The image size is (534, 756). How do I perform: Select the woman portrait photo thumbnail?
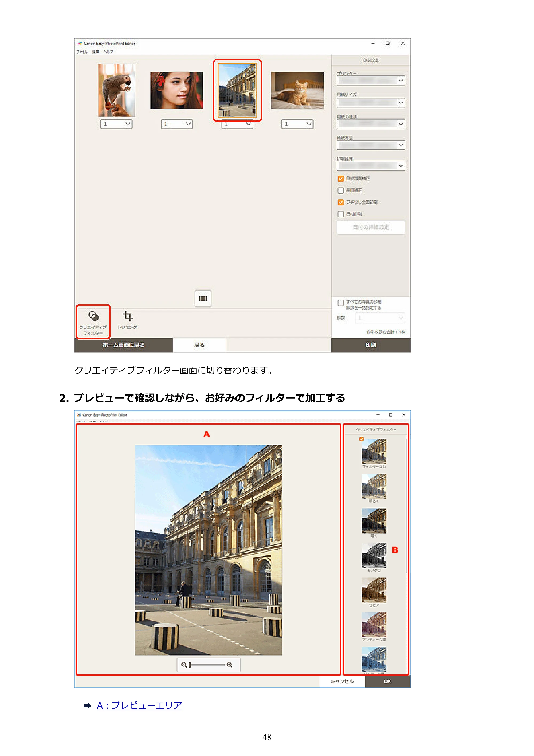tap(177, 90)
